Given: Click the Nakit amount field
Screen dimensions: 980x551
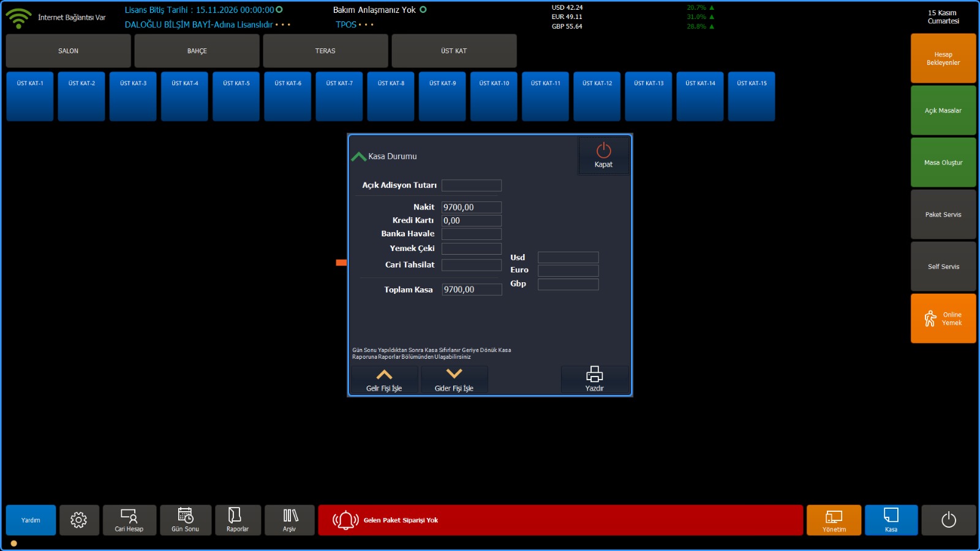Looking at the screenshot, I should click(471, 208).
